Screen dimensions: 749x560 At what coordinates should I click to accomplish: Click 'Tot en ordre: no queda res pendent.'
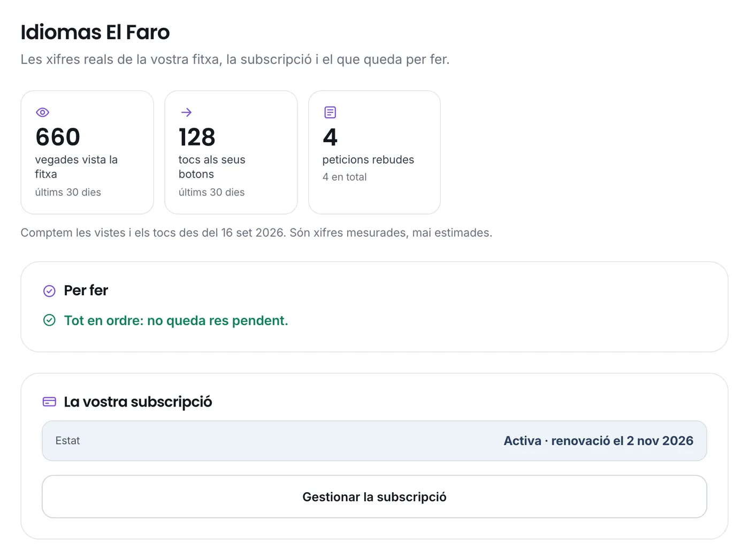point(176,320)
